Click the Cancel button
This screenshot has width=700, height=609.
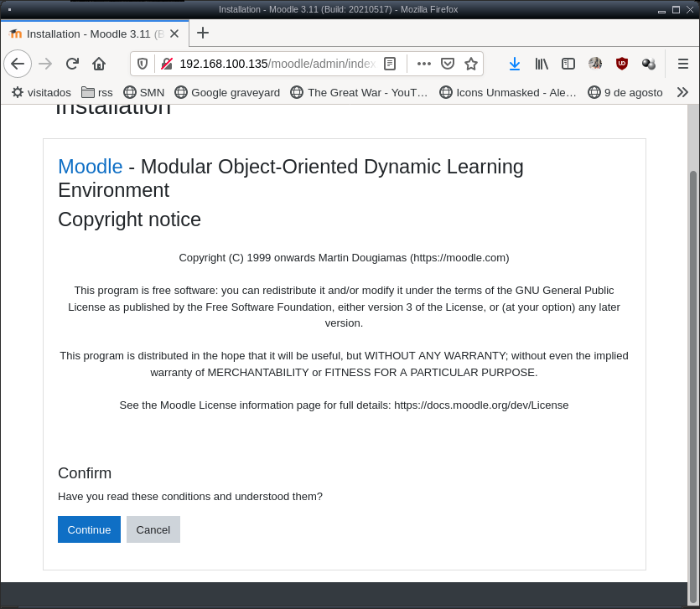(x=153, y=529)
